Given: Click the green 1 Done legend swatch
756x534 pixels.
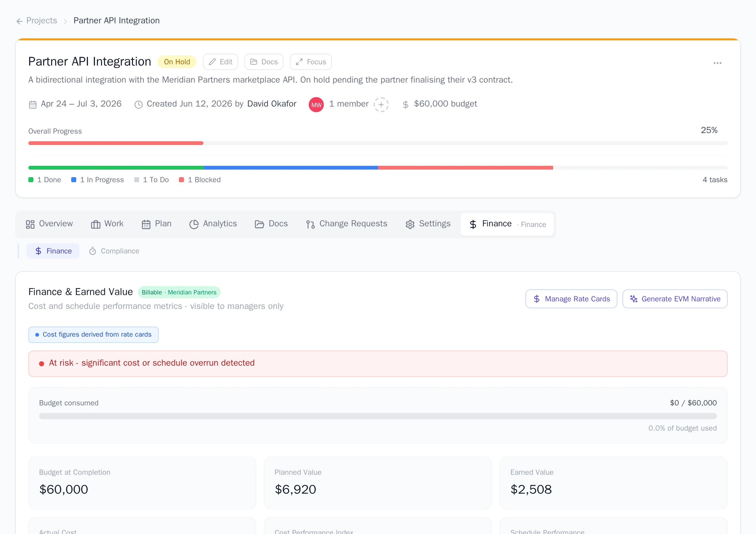Looking at the screenshot, I should click(31, 180).
